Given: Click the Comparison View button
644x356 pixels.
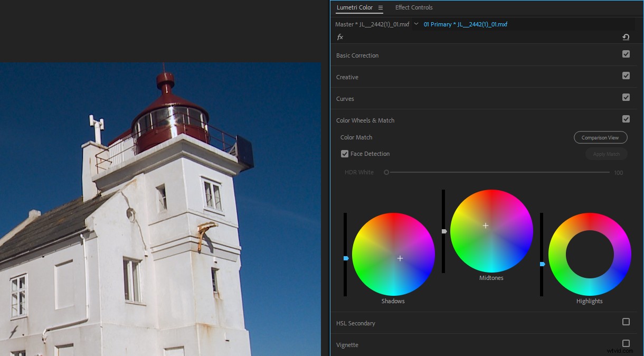Looking at the screenshot, I should [x=600, y=137].
